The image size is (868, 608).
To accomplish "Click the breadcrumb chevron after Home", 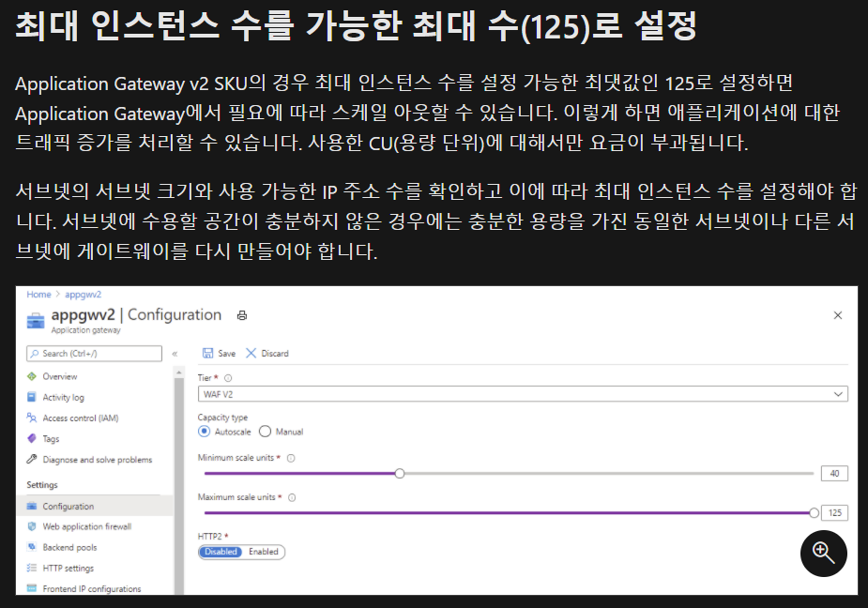I will (x=57, y=295).
